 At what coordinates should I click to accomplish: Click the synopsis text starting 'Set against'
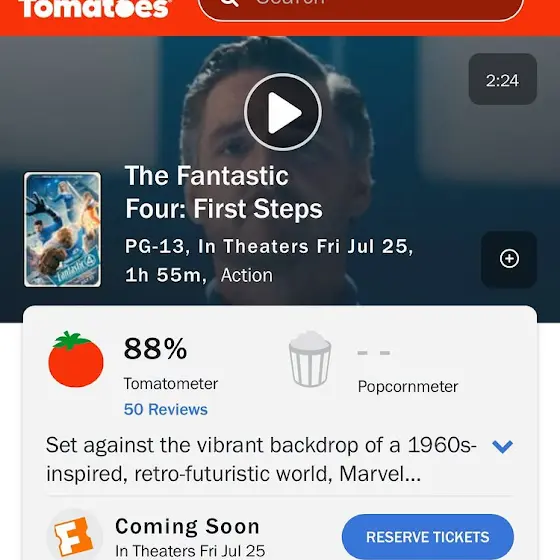[x=261, y=460]
